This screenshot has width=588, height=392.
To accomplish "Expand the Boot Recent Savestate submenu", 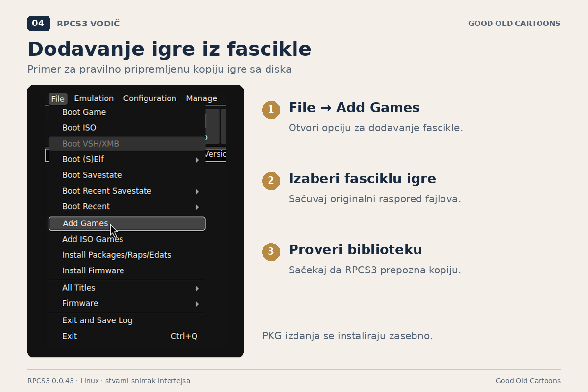I will pos(127,191).
